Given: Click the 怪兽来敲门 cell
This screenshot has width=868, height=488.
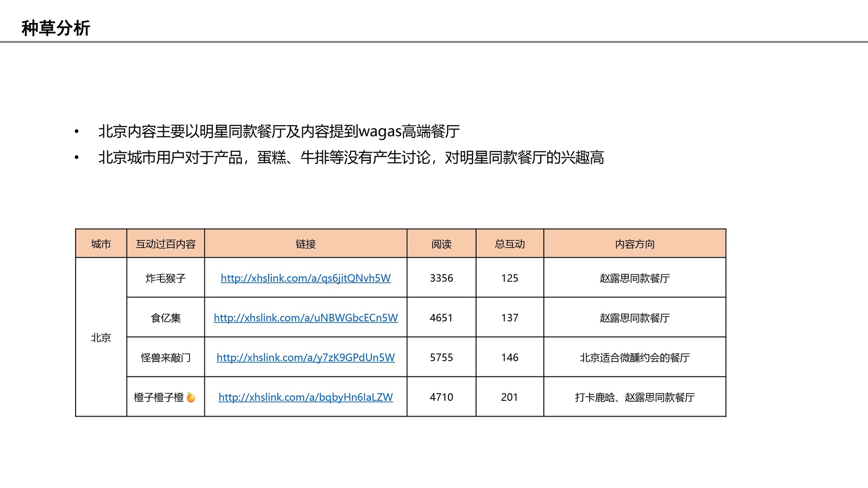Looking at the screenshot, I should point(165,357).
